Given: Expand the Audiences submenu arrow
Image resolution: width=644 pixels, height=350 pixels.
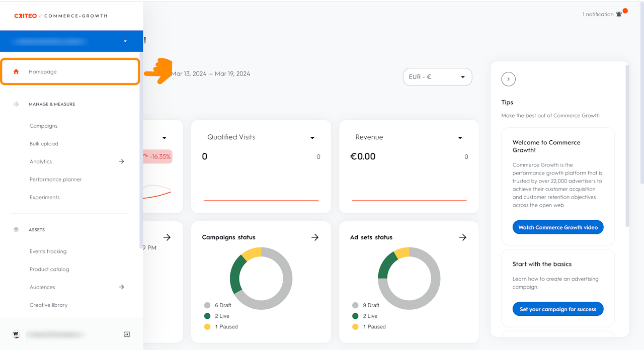Looking at the screenshot, I should [x=121, y=287].
